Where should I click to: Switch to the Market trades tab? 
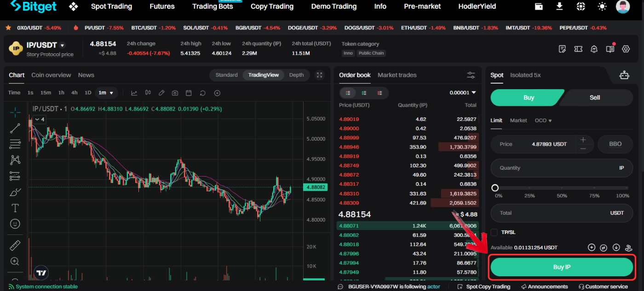(x=397, y=75)
